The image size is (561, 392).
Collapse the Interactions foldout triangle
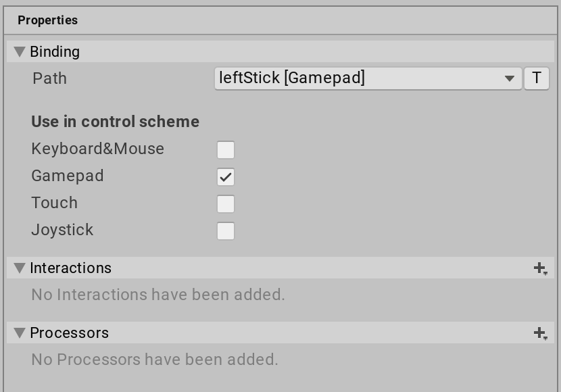point(19,268)
